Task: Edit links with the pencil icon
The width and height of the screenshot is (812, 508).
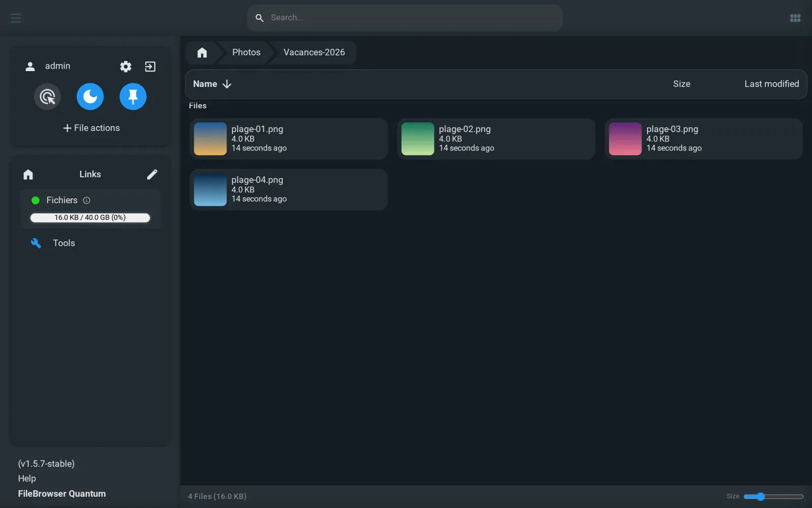Action: click(152, 175)
